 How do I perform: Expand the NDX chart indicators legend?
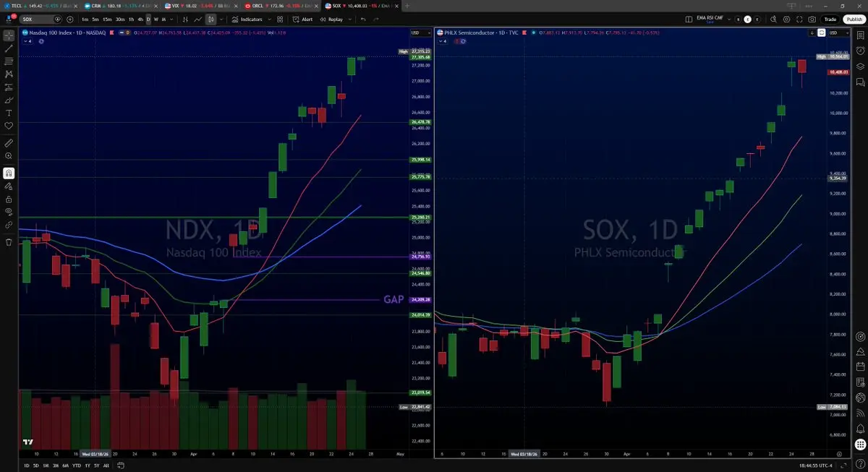pos(27,41)
